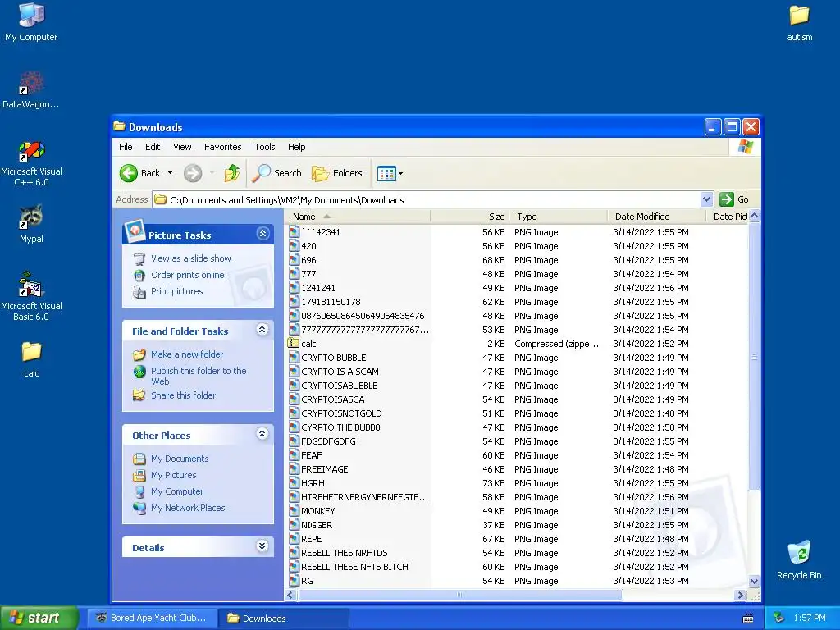
Task: Open the Help menu
Action: [x=296, y=147]
